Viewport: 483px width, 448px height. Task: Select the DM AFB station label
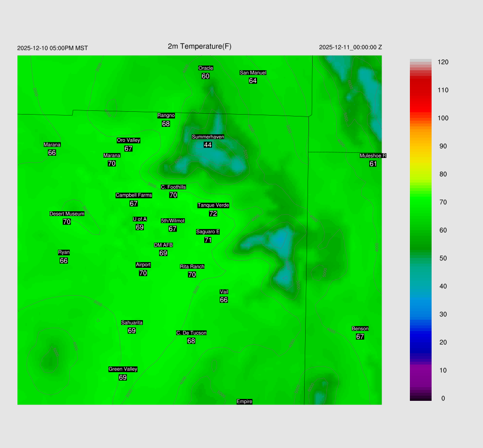[163, 245]
